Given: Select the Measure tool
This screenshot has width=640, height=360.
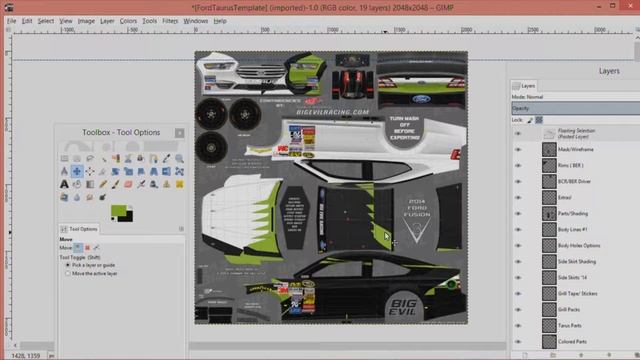Looking at the screenshot, I should click(x=64, y=171).
